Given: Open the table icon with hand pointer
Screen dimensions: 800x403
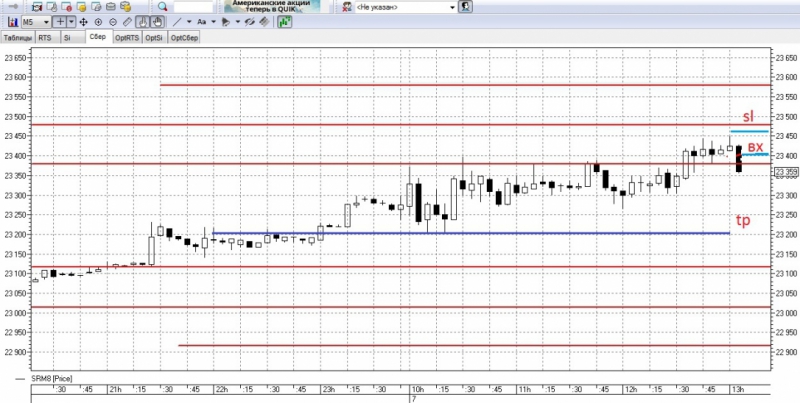Looking at the screenshot, I should [52, 7].
